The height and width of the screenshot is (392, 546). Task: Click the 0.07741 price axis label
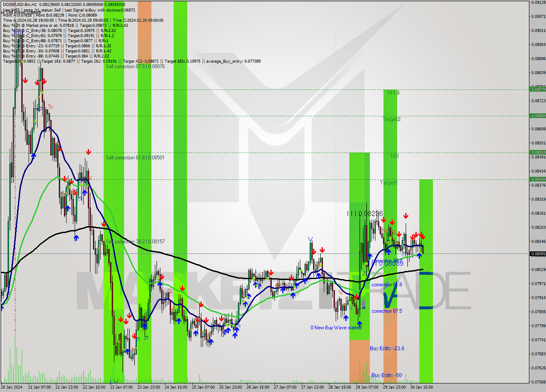(x=538, y=340)
